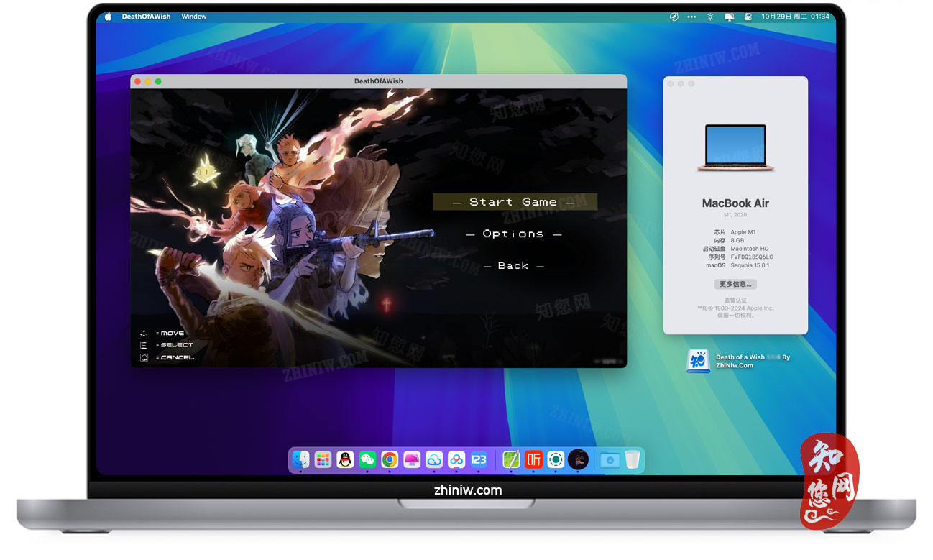Open the green map-and-pen Dock app
Image resolution: width=933 pixels, height=560 pixels.
pyautogui.click(x=511, y=459)
